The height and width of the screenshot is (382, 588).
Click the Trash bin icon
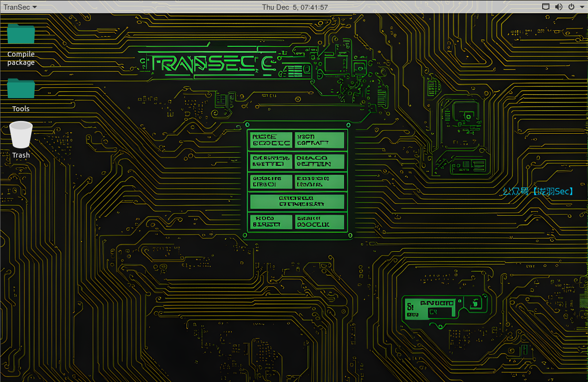pyautogui.click(x=21, y=135)
